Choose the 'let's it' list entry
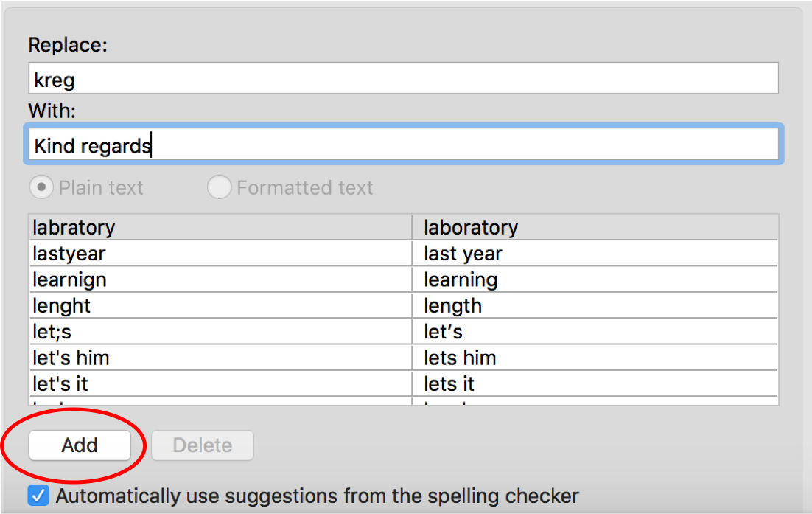The image size is (812, 514). tap(60, 384)
